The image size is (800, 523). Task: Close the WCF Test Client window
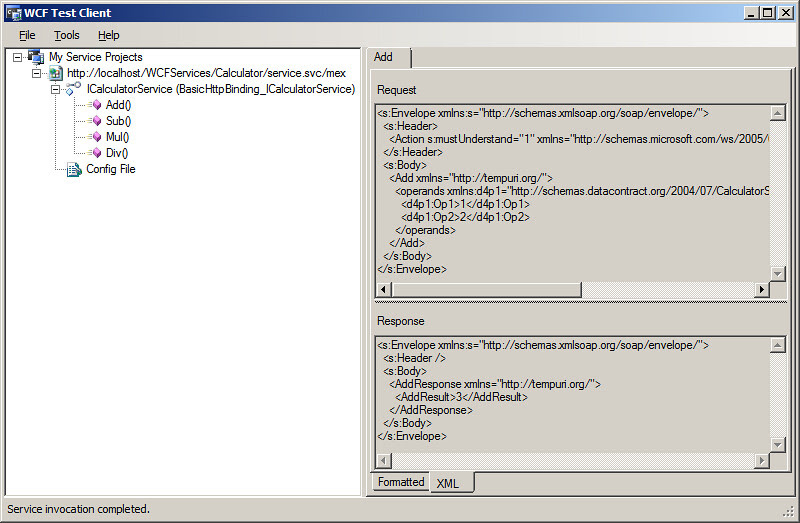[x=786, y=13]
